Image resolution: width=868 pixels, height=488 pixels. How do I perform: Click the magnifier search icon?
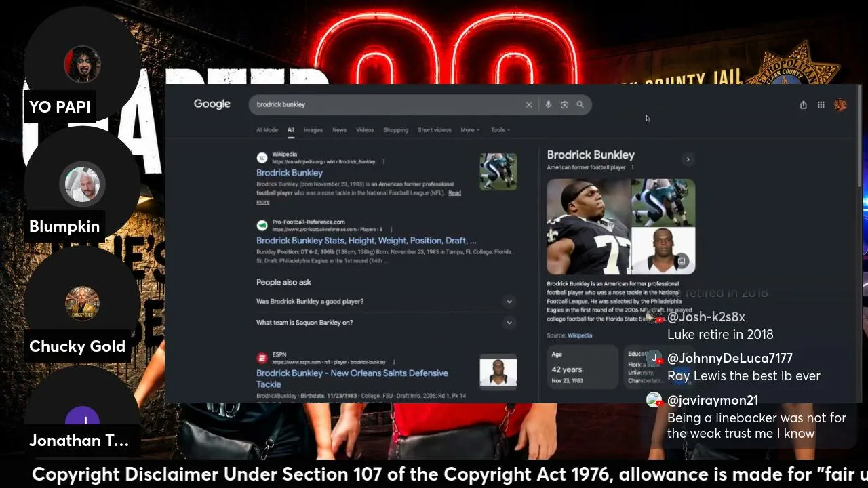tap(580, 105)
